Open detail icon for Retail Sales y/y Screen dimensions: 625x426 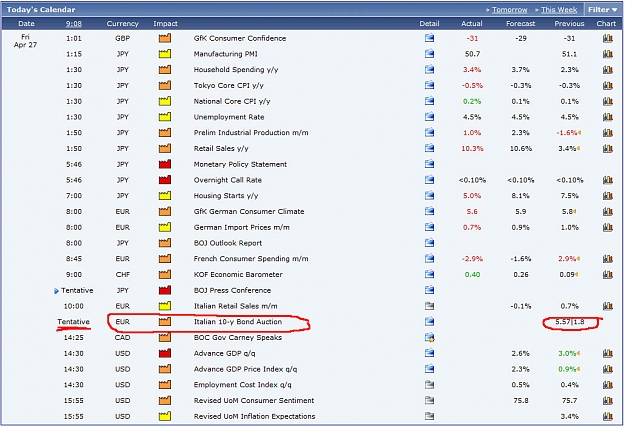tap(429, 148)
